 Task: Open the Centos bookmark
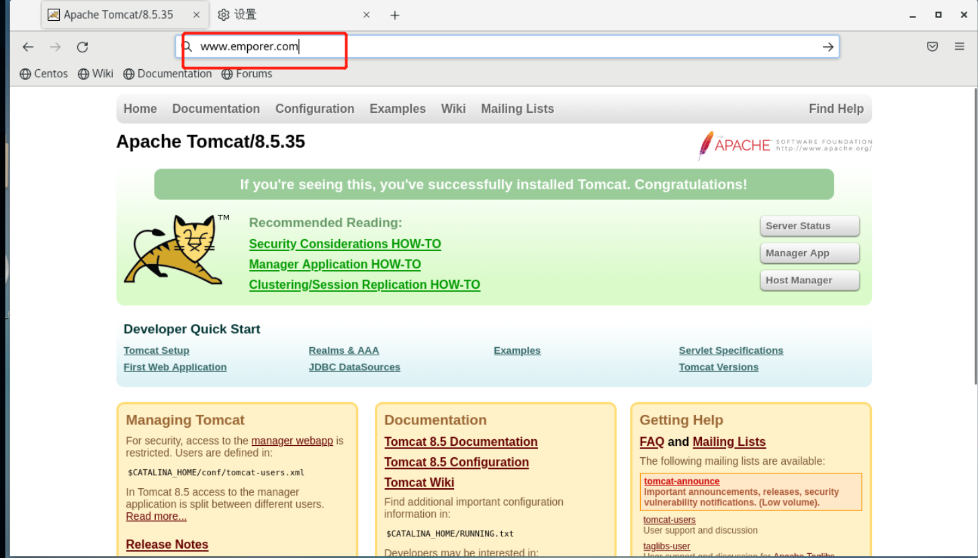[44, 74]
